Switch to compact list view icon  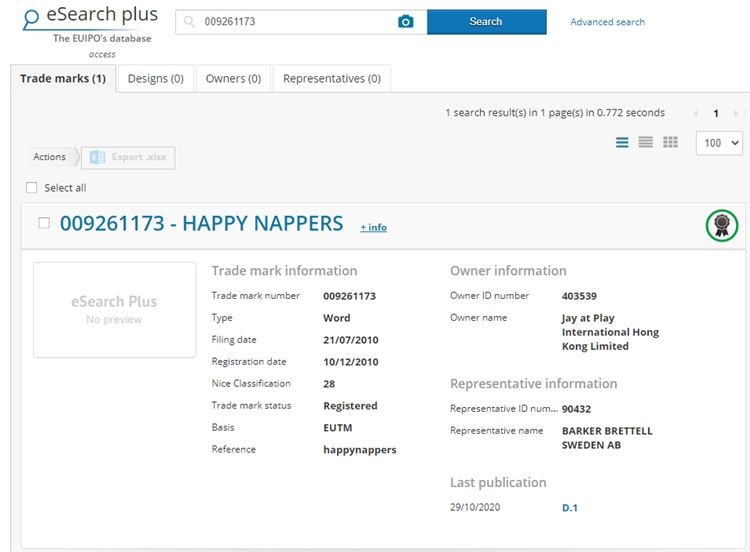pos(646,143)
